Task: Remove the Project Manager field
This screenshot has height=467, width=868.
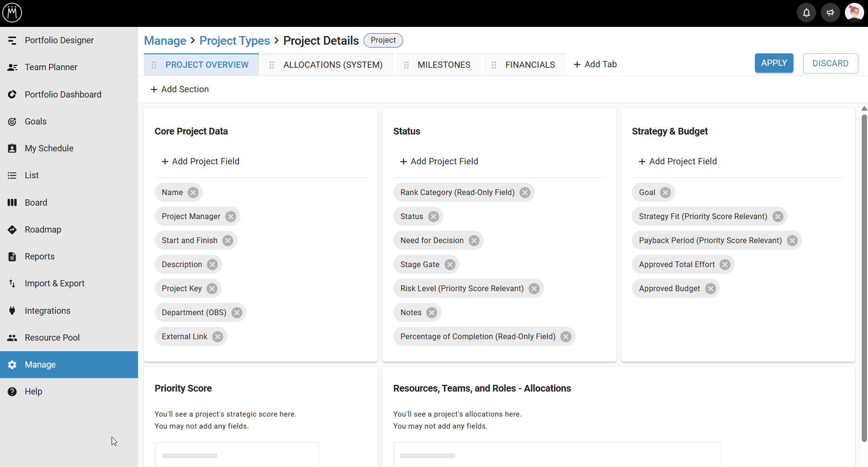Action: 231,217
